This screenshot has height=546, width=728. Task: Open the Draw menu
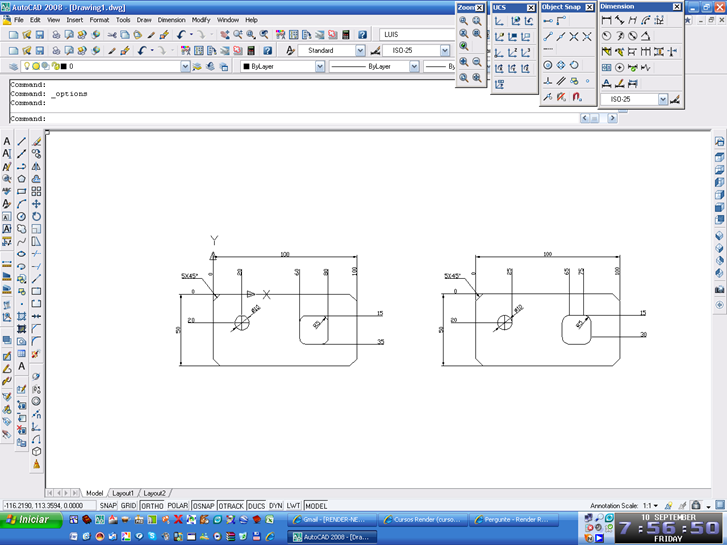tap(144, 20)
